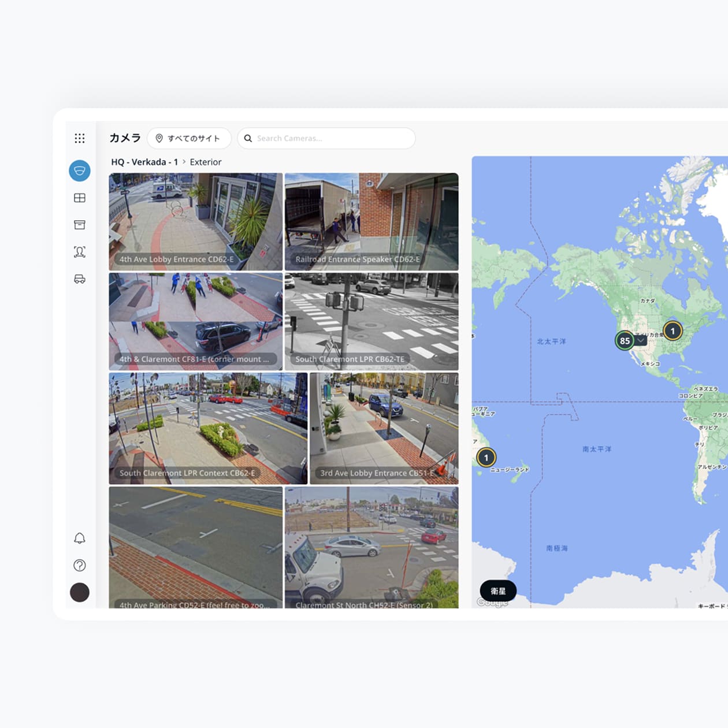The width and height of the screenshot is (728, 728).
Task: Focus the Search Cameras input field
Action: coord(326,138)
